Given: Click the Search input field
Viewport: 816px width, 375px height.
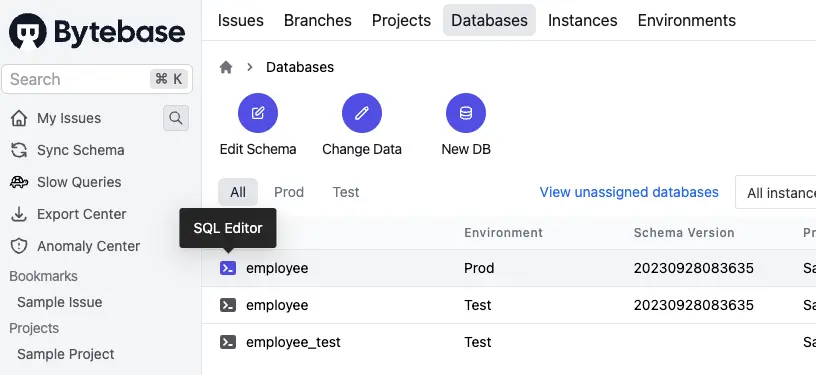Looking at the screenshot, I should pos(97,79).
